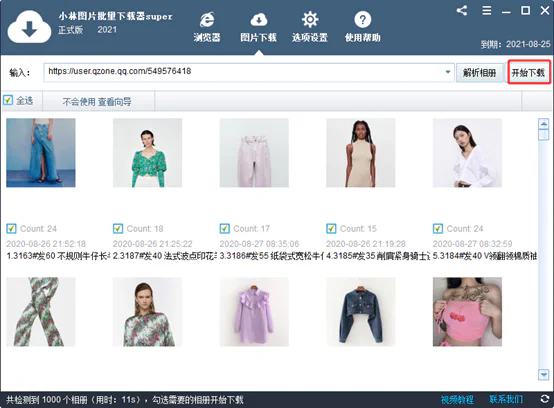The width and height of the screenshot is (554, 408).
Task: Click the refresh icon in status bar
Action: (545, 399)
